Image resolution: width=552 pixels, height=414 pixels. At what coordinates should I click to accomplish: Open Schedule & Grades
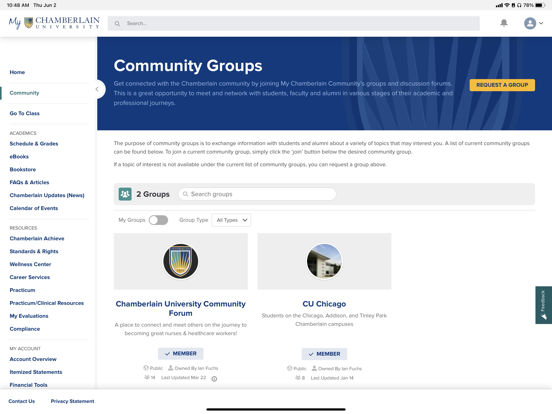coord(34,144)
